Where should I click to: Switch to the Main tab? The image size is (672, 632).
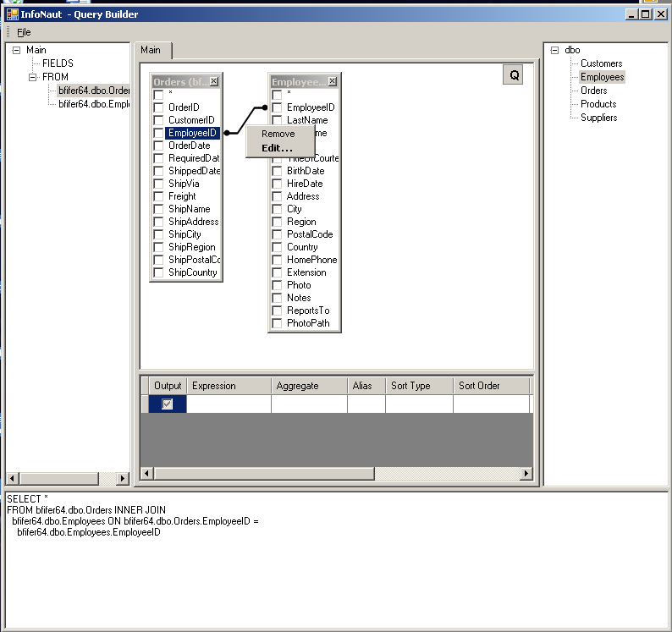pyautogui.click(x=151, y=50)
